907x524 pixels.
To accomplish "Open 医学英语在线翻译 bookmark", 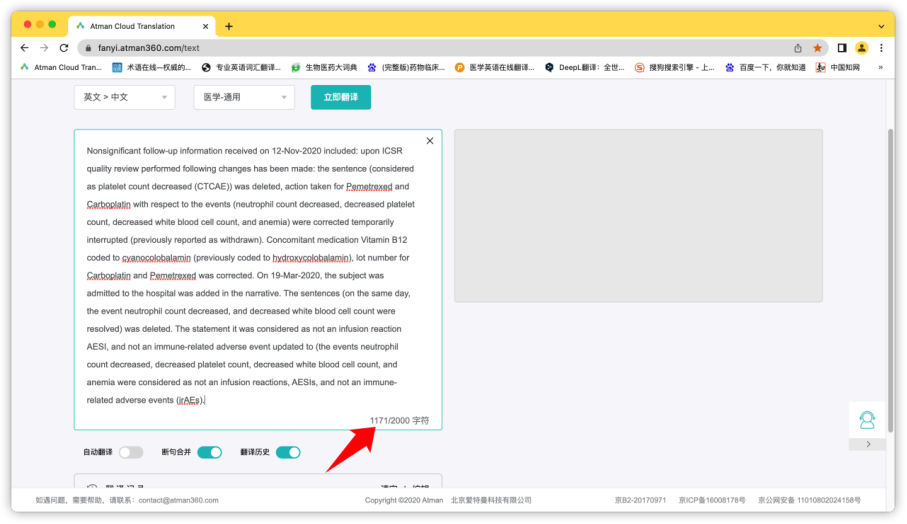I will [x=495, y=68].
